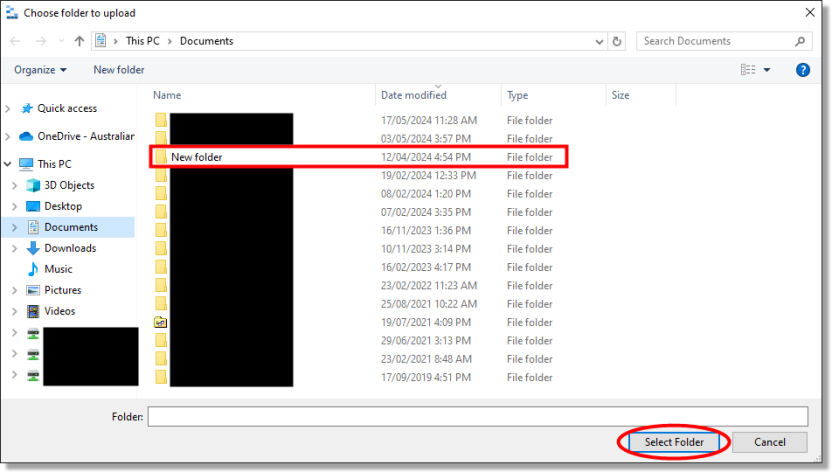The height and width of the screenshot is (472, 832).
Task: Click the Back navigation arrow
Action: tap(15, 41)
